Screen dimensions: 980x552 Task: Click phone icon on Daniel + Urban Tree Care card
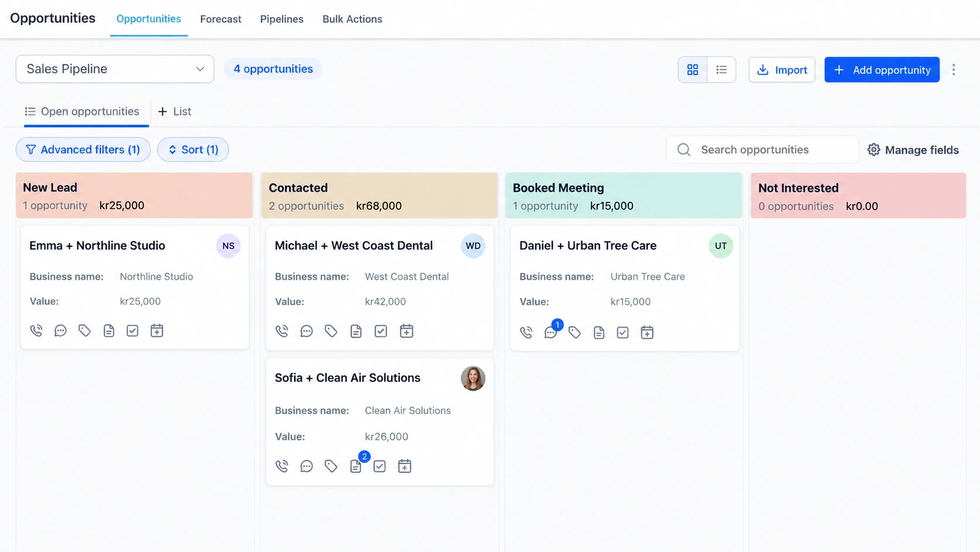(x=526, y=333)
